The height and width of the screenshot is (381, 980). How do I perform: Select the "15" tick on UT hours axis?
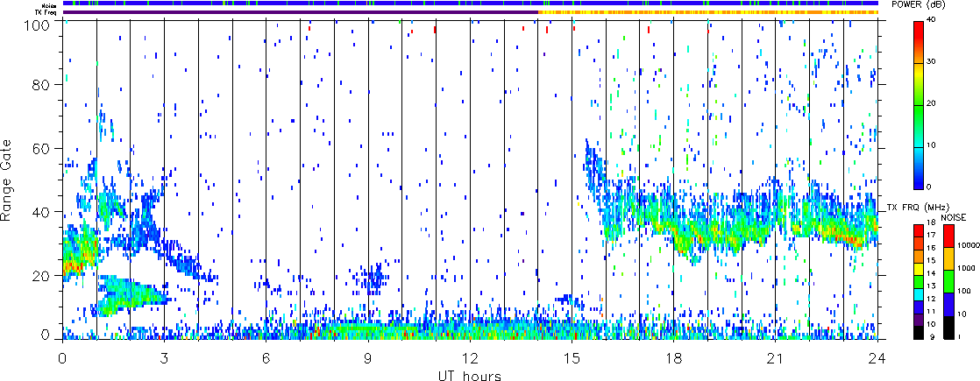point(572,358)
